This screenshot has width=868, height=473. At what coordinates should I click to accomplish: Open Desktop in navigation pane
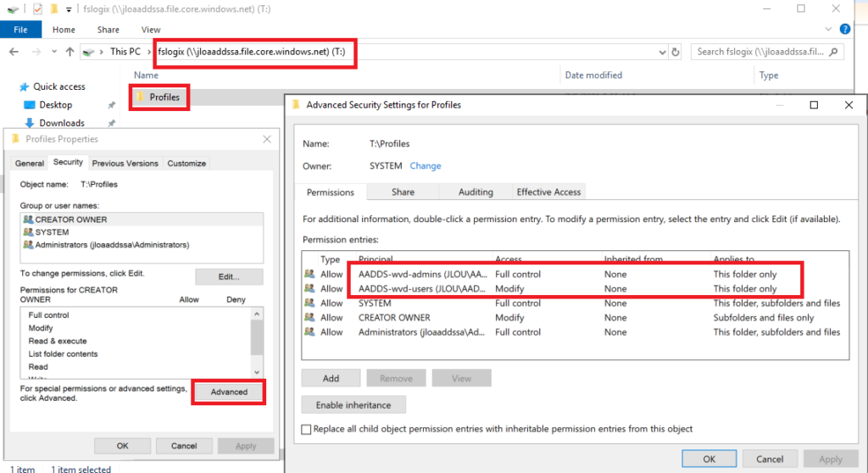click(x=55, y=104)
